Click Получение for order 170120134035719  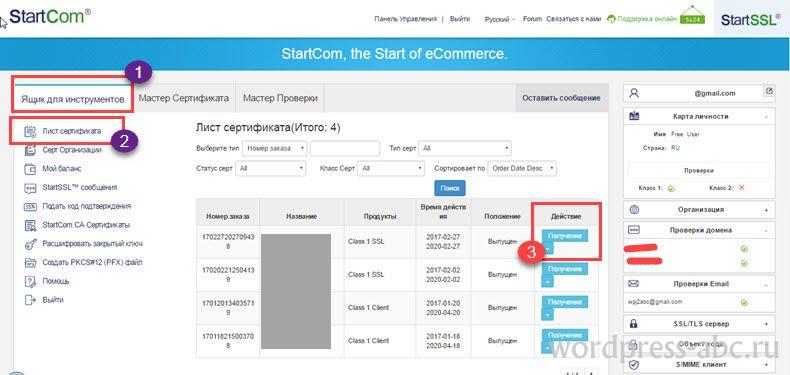click(565, 302)
